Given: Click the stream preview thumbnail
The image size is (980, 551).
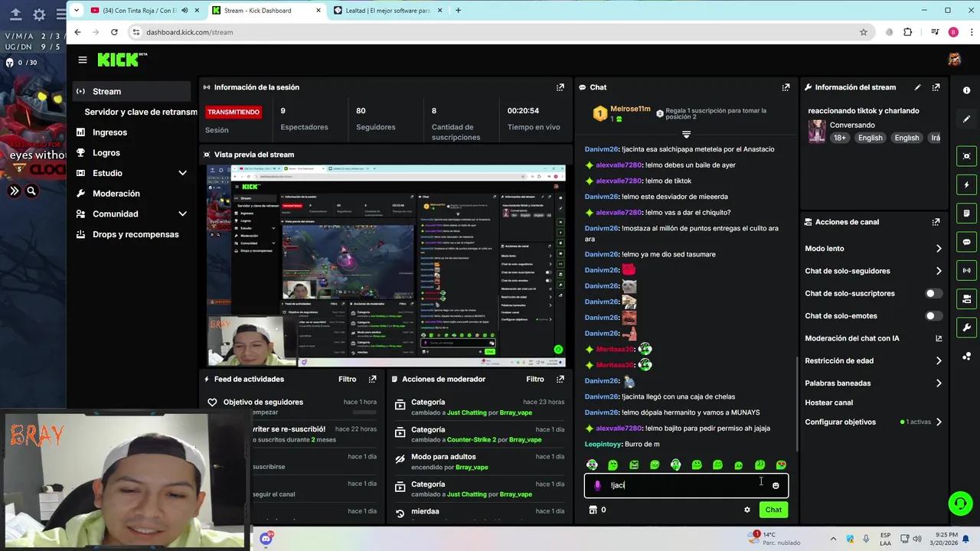Looking at the screenshot, I should click(x=386, y=266).
